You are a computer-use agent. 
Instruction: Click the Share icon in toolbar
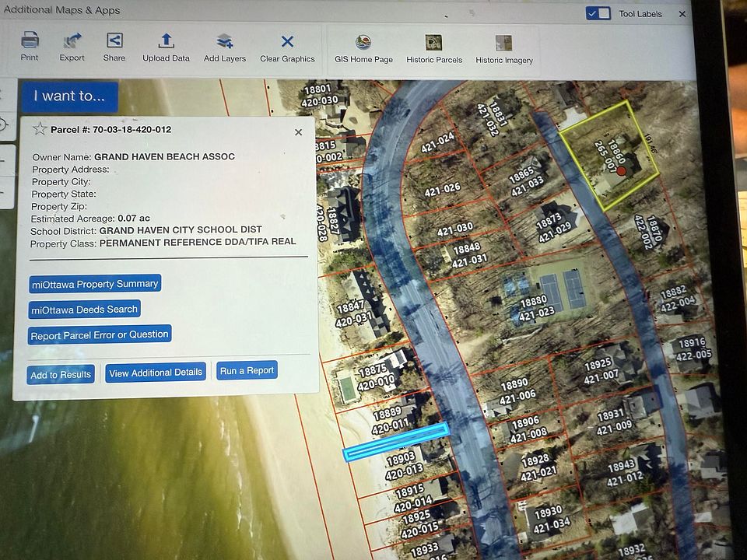tap(114, 41)
